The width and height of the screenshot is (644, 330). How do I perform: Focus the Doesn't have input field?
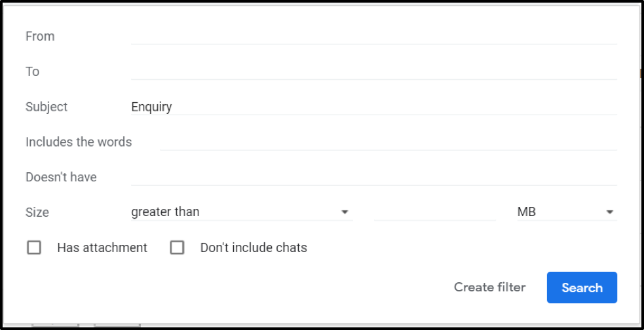tap(373, 177)
